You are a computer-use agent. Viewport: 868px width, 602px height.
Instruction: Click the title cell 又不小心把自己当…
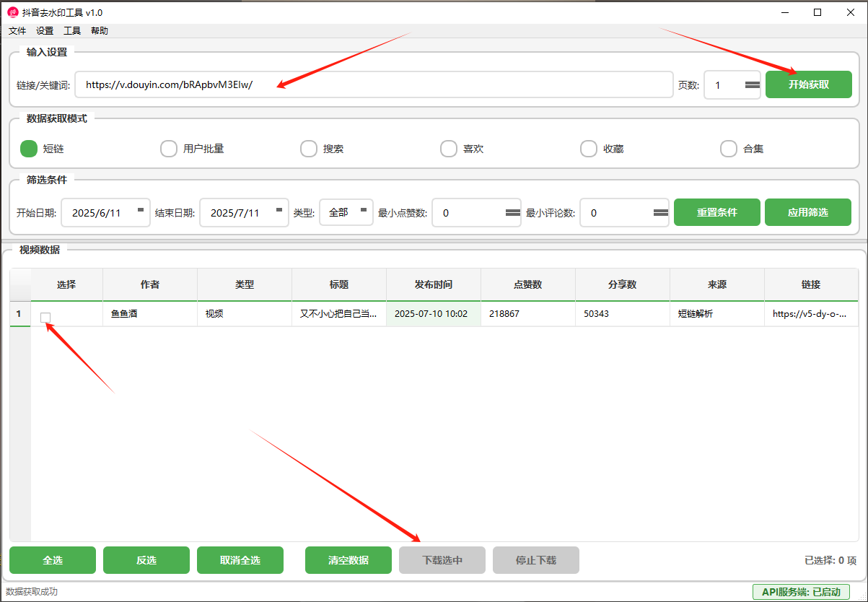(x=339, y=314)
